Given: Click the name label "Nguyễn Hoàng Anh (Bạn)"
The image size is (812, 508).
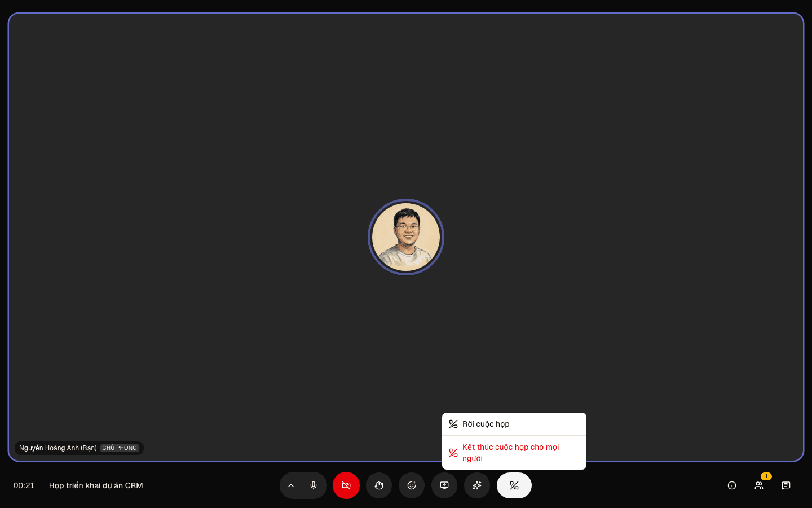Looking at the screenshot, I should point(58,448).
